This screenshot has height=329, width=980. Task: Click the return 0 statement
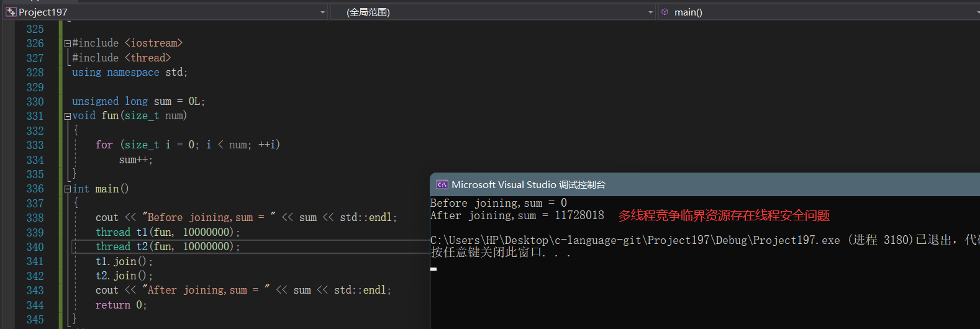[x=120, y=305]
